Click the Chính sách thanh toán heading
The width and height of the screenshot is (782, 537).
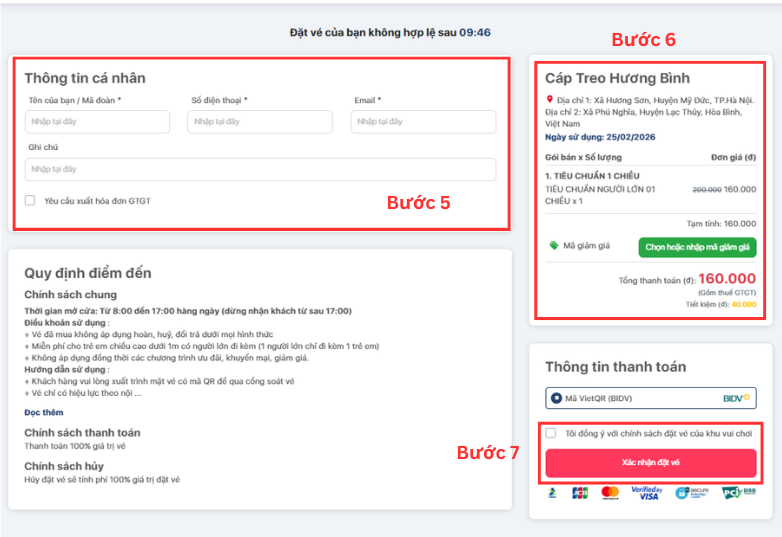pos(82,433)
